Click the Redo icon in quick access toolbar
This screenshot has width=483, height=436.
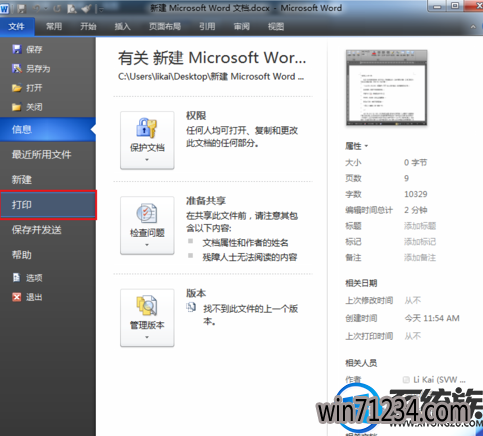(57, 9)
